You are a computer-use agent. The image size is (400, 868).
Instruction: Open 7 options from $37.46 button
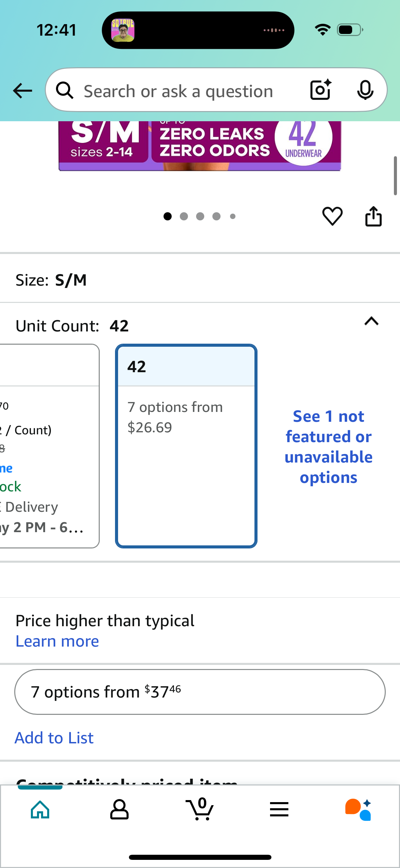200,692
